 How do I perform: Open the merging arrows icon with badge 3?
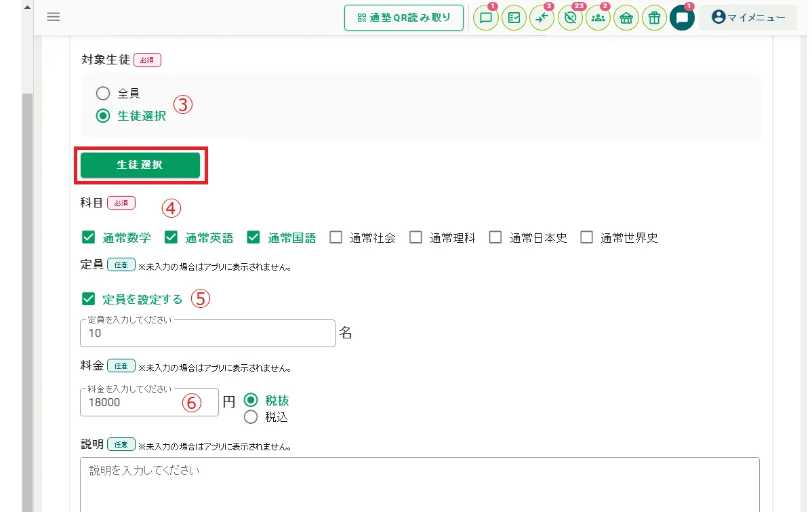(542, 18)
